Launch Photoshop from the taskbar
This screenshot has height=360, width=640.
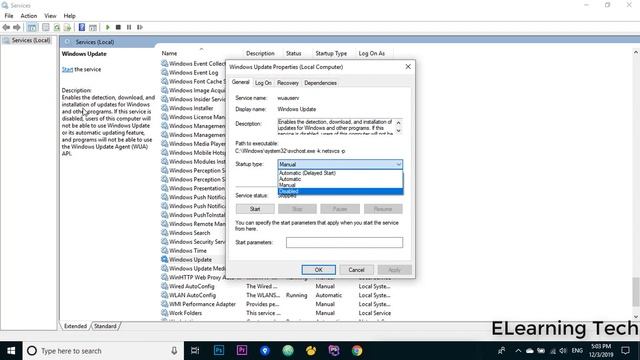219,351
